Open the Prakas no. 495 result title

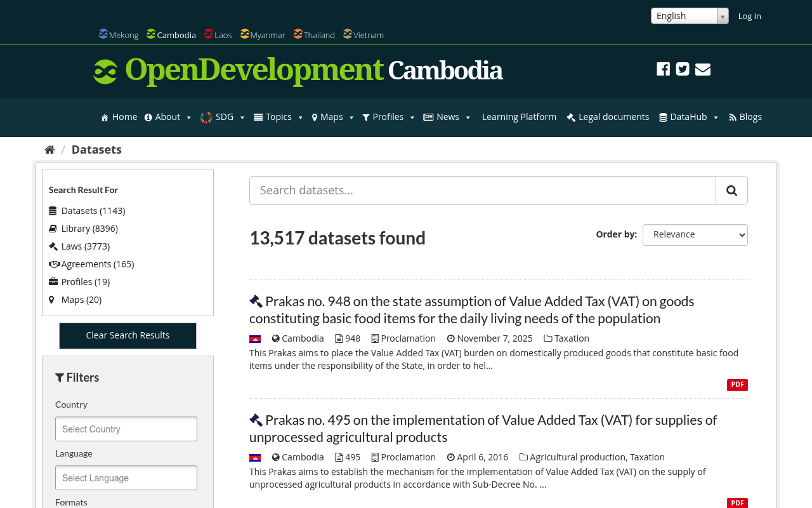483,429
